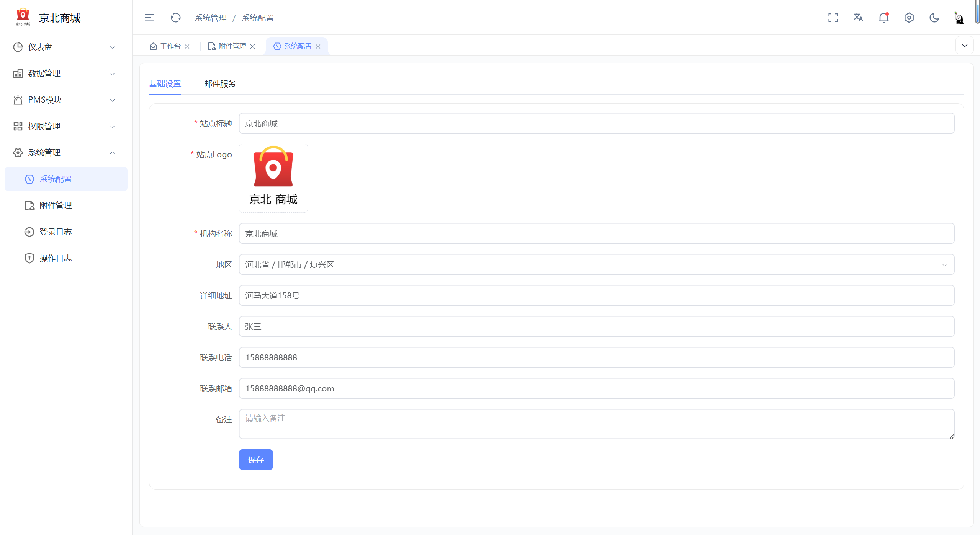Expand the 仪表盘 sidebar menu
This screenshot has width=980, height=535.
coord(64,47)
